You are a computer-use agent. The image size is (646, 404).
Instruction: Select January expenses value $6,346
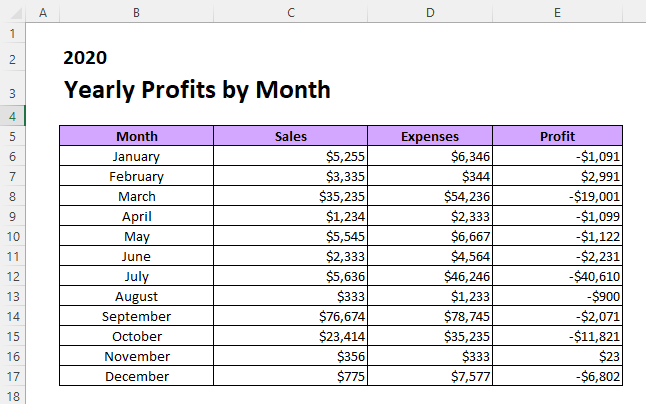pos(430,156)
